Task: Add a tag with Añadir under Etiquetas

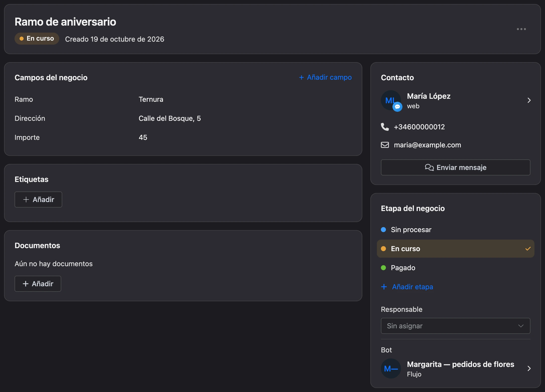Action: (x=38, y=200)
